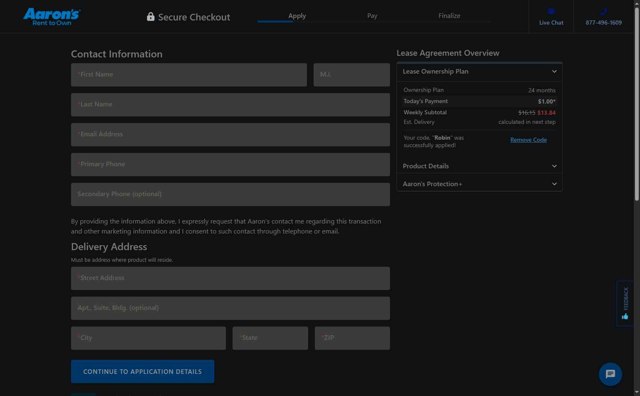Click the Lease Agreement Overview heading
640x396 pixels.
[448, 53]
